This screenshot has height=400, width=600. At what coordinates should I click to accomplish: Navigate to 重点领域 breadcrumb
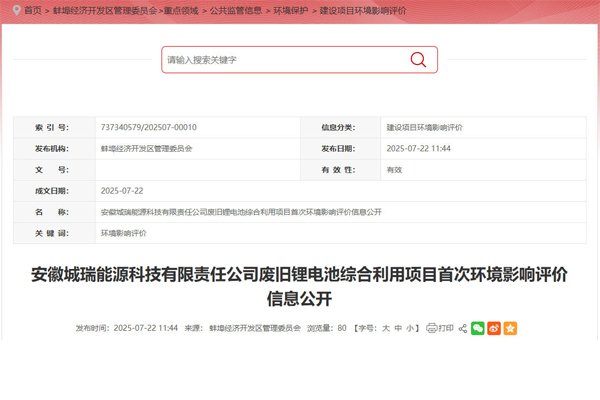click(x=182, y=9)
